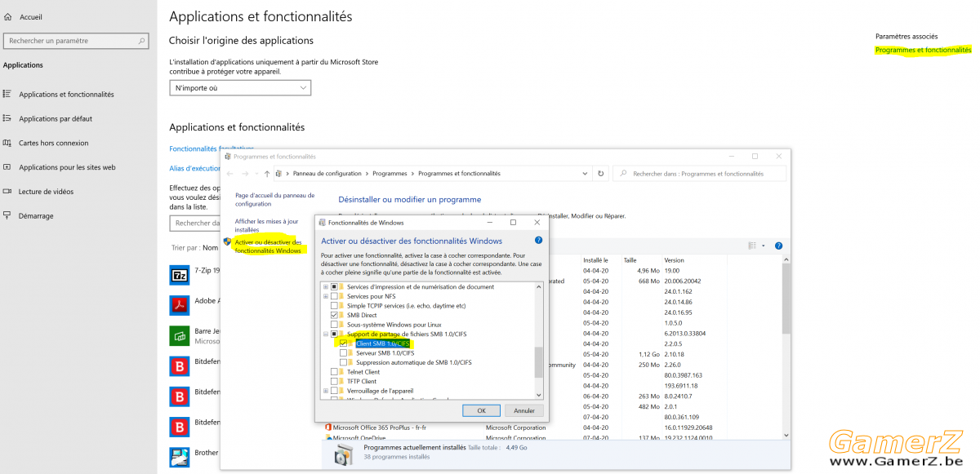Click the search magnifier in Rechercher un paramètre
Image resolution: width=980 pixels, height=474 pixels.
pos(142,41)
